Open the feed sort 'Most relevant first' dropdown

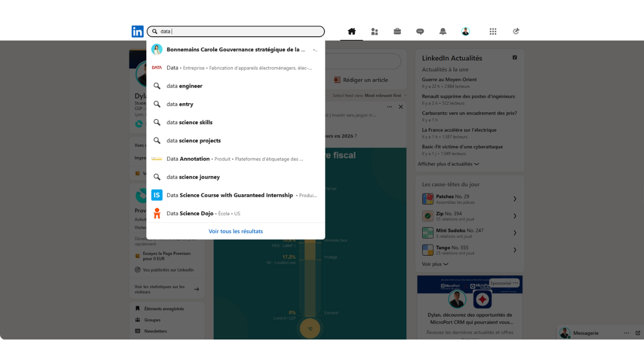click(x=385, y=96)
